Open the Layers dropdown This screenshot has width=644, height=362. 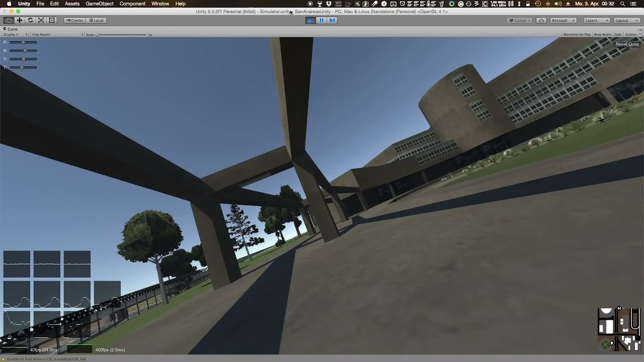(596, 20)
